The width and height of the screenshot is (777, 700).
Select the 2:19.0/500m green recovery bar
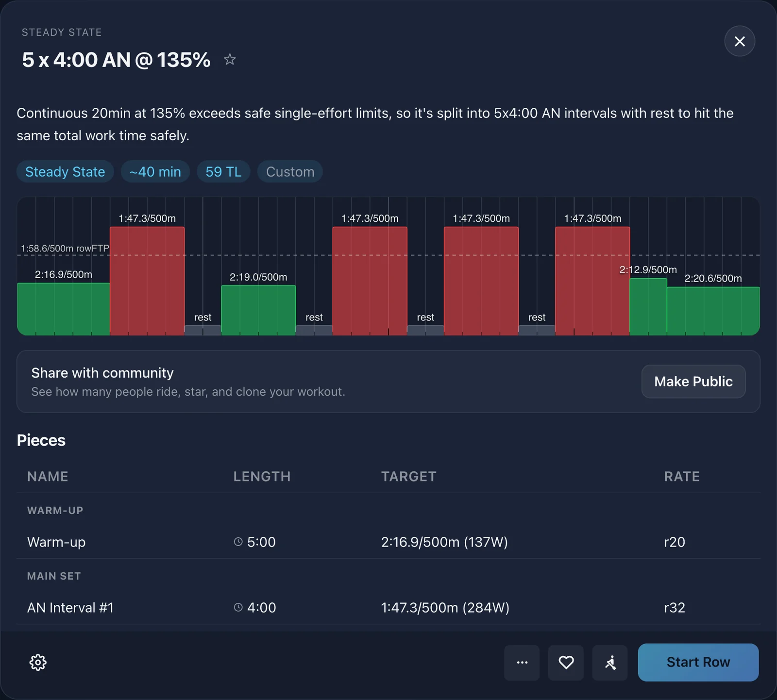(x=258, y=310)
